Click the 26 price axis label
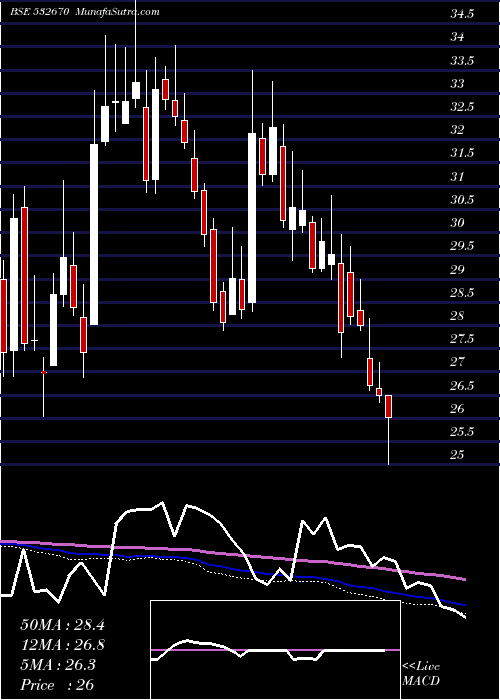The height and width of the screenshot is (700, 500). [457, 408]
